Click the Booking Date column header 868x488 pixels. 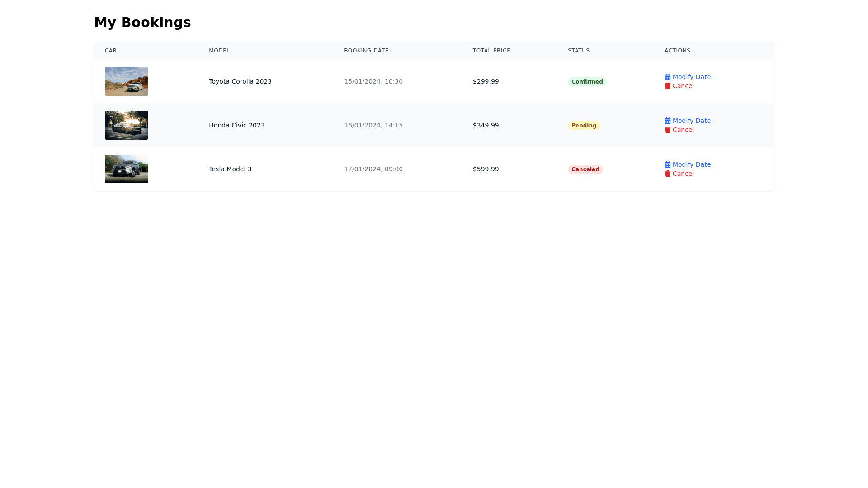click(x=366, y=51)
